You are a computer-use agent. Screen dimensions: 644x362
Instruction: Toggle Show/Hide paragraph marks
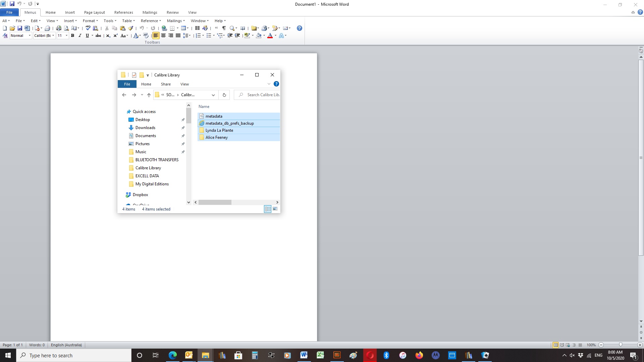point(224,28)
